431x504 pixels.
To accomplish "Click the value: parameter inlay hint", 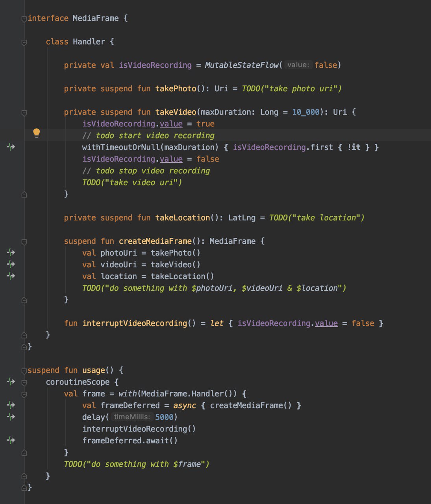I will click(298, 65).
